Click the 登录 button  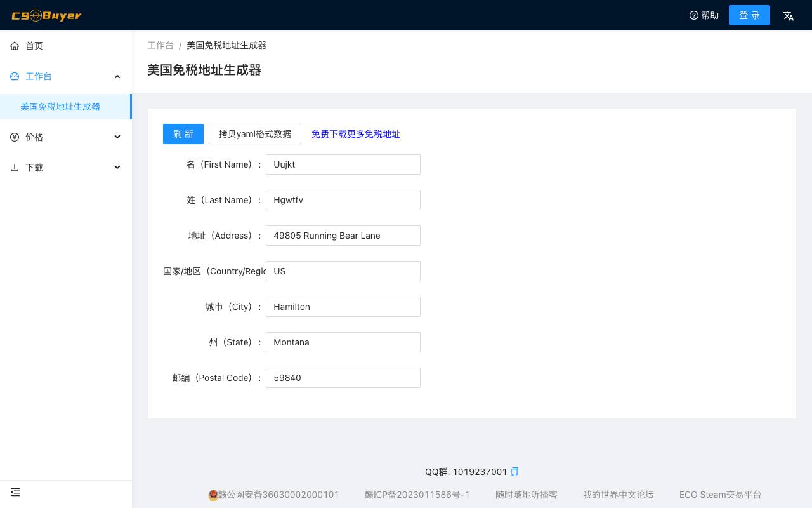749,15
